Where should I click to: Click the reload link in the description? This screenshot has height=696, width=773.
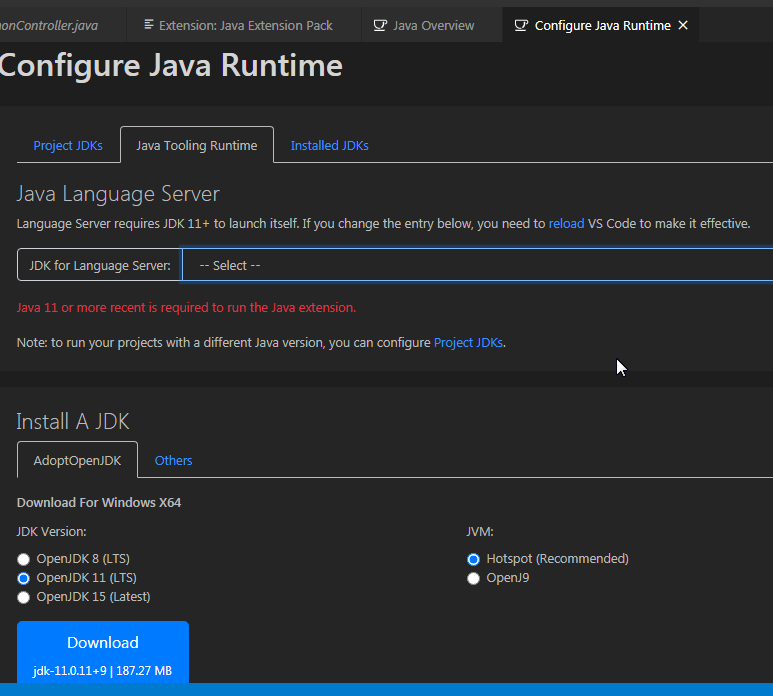[566, 224]
